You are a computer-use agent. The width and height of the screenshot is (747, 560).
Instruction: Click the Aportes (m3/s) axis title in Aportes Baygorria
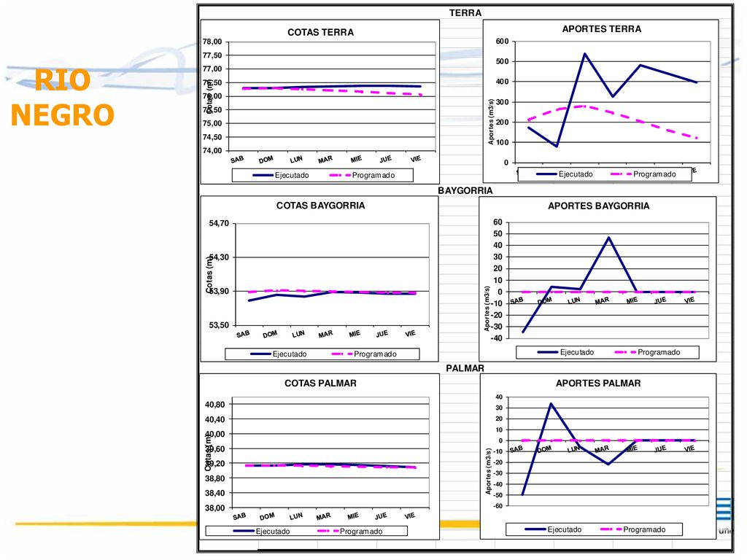[487, 308]
